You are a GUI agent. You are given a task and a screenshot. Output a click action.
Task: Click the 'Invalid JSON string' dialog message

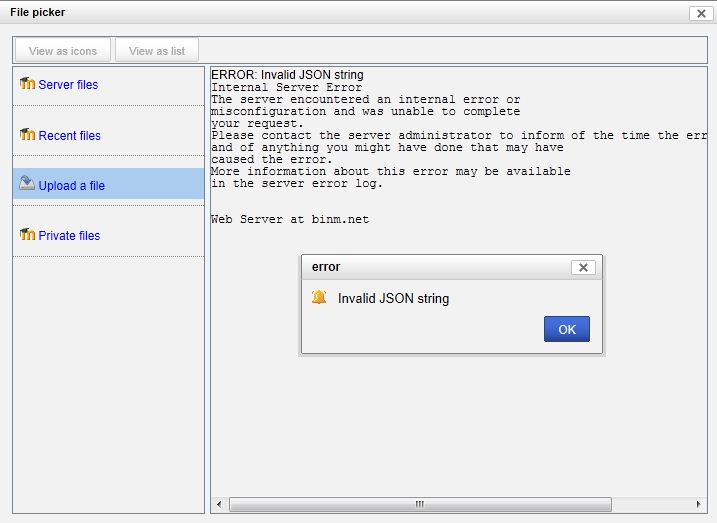click(393, 299)
